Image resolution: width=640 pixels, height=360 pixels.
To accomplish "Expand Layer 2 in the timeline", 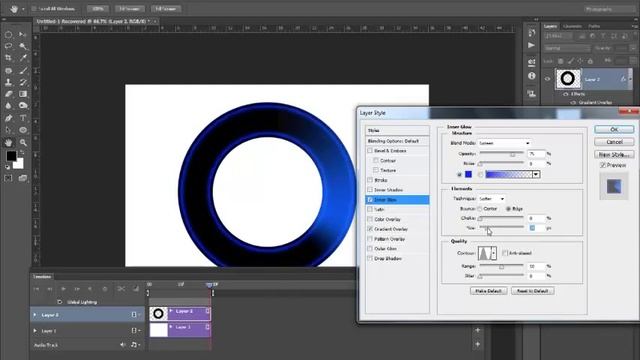I will (x=35, y=315).
